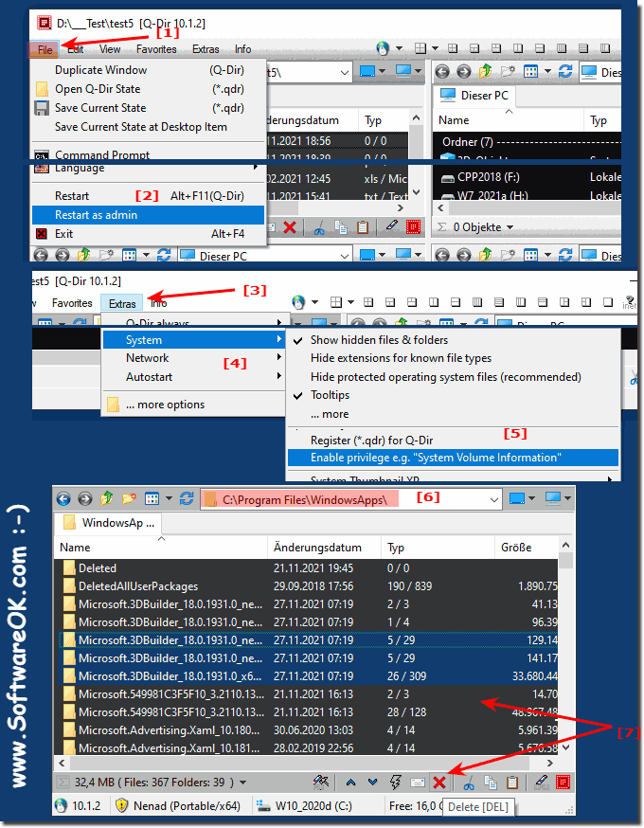644x828 pixels.
Task: Select Enable privilege System Volume Information entry
Action: tap(453, 458)
